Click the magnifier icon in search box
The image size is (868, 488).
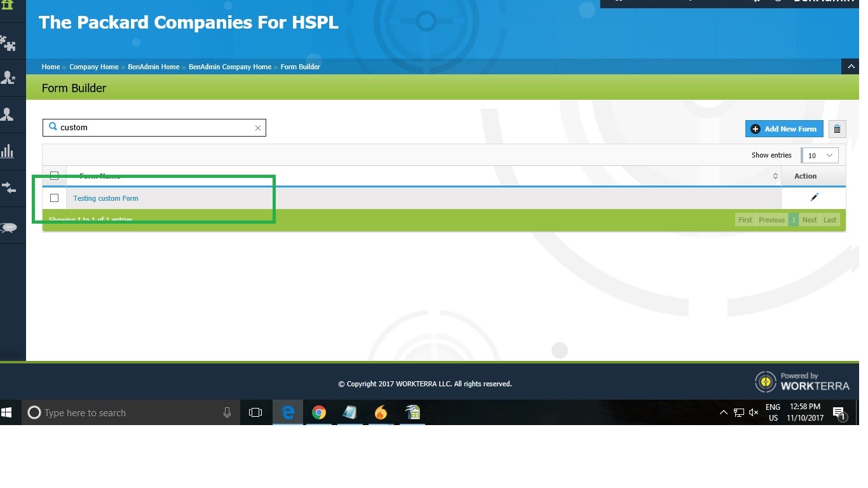(x=53, y=127)
